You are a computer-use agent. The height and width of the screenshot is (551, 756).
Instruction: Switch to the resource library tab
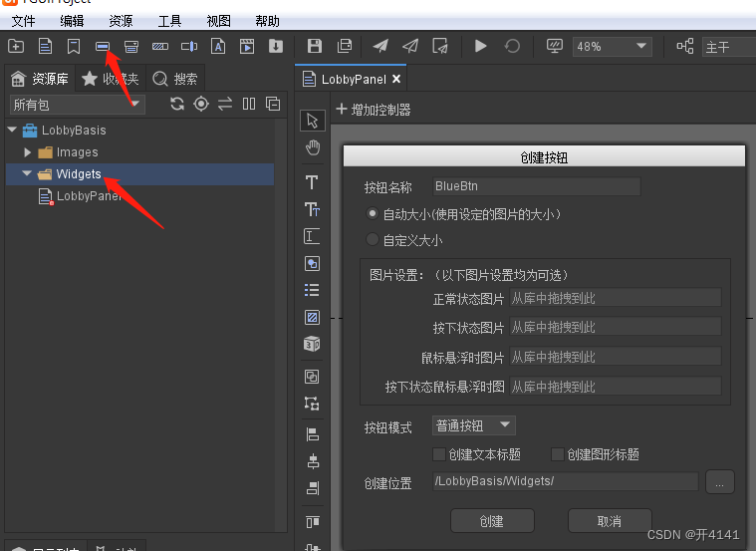coord(40,78)
